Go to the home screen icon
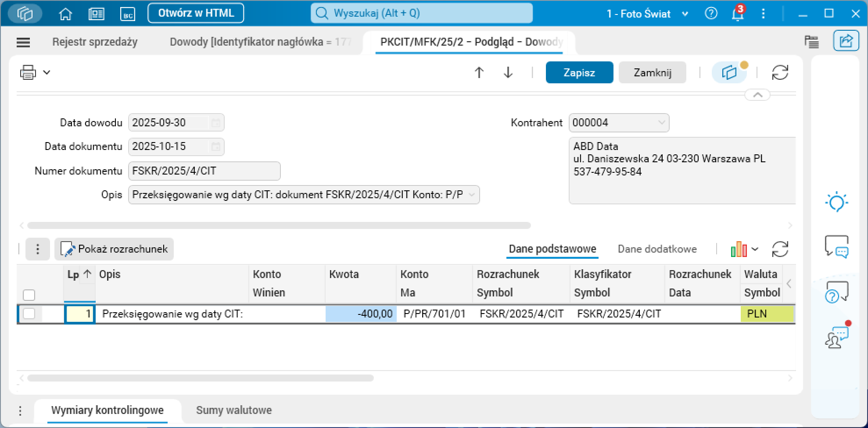 click(x=65, y=14)
